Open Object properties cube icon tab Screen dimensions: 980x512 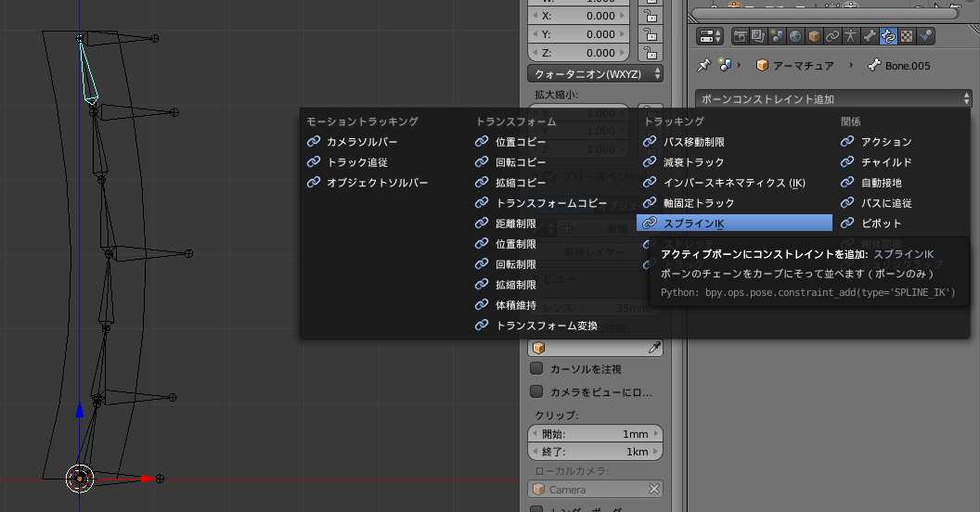814,36
